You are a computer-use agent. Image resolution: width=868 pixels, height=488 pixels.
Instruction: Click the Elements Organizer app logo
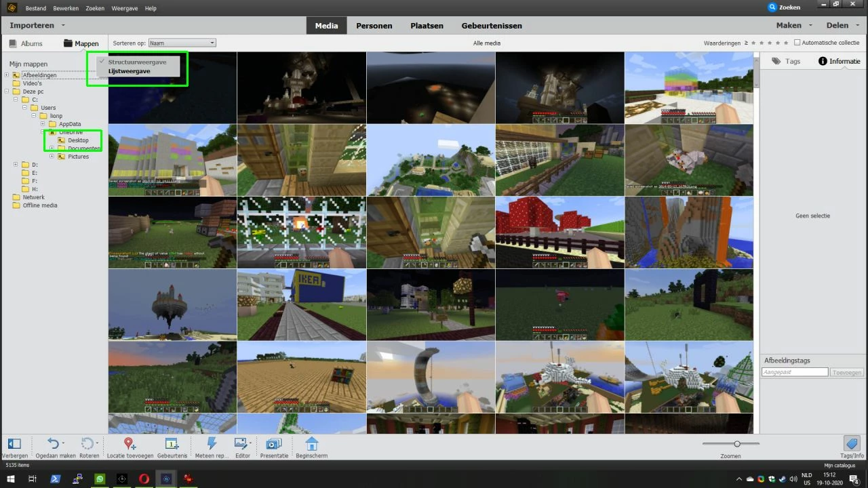point(12,7)
